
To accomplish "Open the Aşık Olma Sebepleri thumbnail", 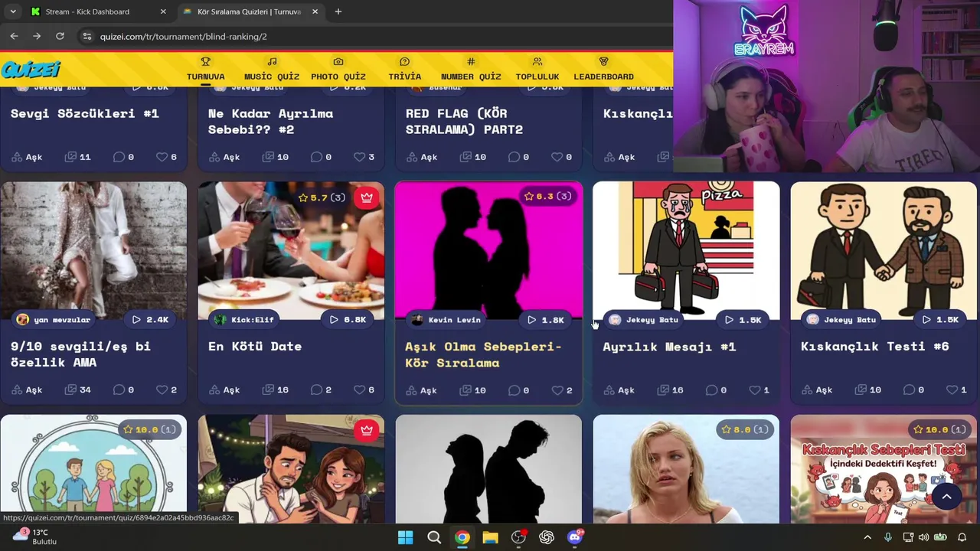I will click(x=488, y=250).
